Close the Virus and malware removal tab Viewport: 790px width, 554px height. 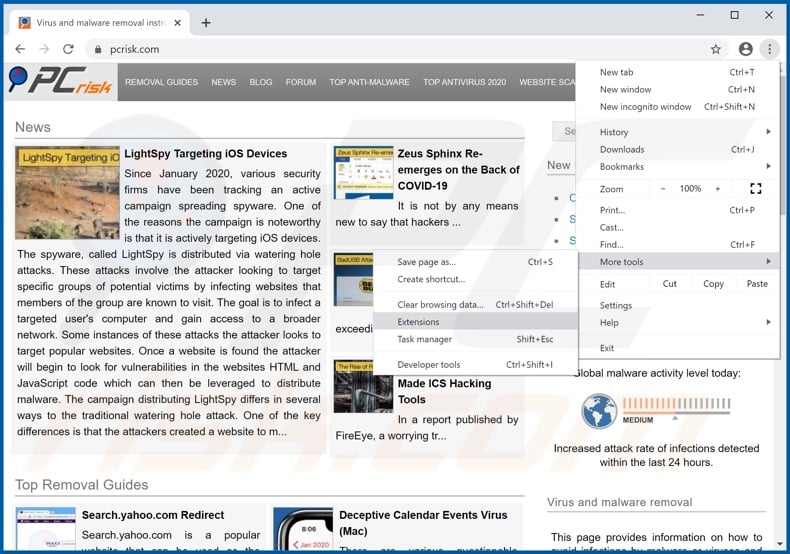tap(177, 23)
